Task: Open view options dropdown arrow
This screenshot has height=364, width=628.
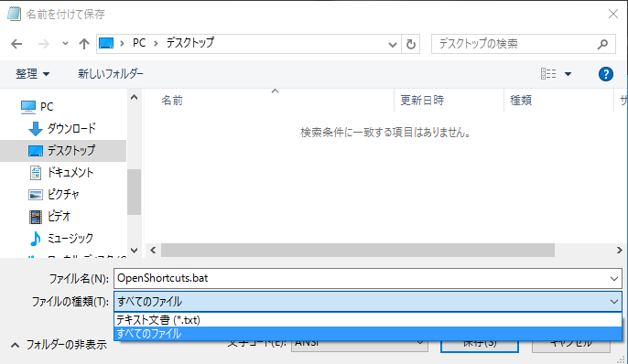Action: pyautogui.click(x=568, y=74)
